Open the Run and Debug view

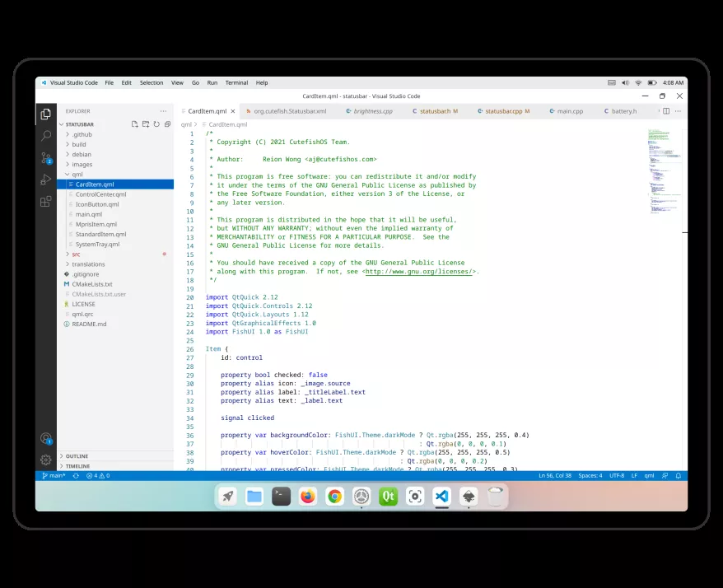pyautogui.click(x=45, y=180)
